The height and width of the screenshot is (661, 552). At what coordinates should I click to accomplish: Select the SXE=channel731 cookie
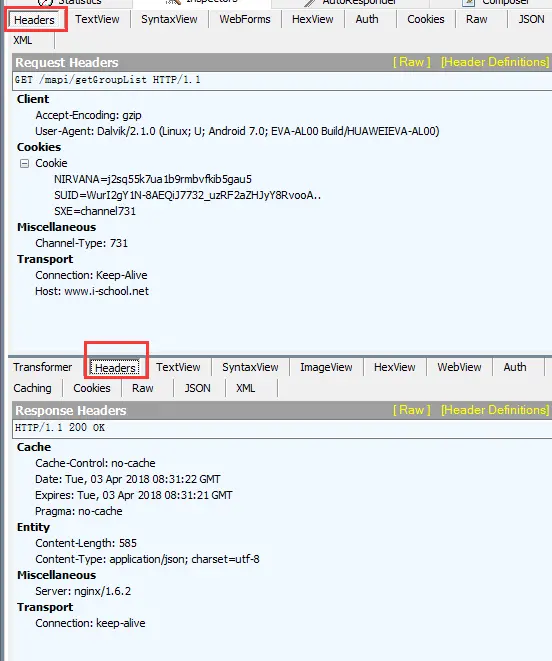[95, 211]
